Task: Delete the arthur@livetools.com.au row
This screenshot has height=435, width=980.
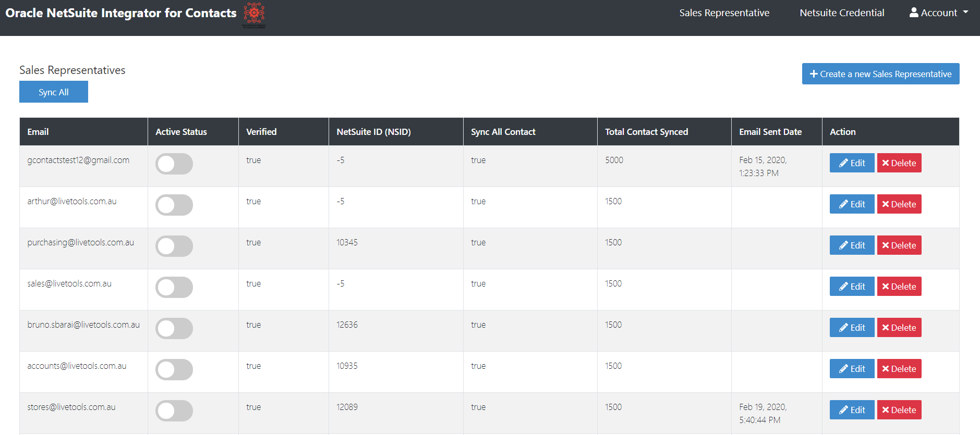Action: [x=899, y=204]
